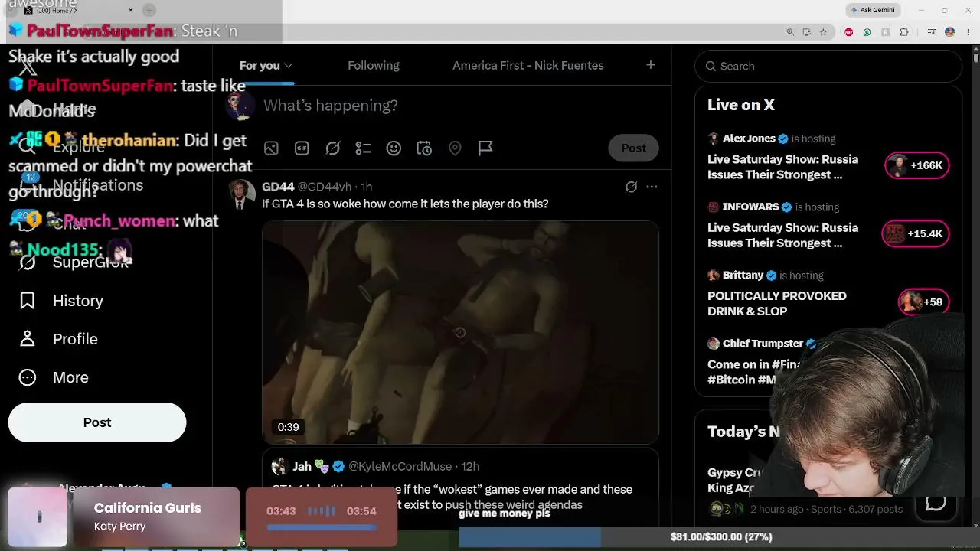Viewport: 980px width, 551px height.
Task: Click the X Search input field
Action: point(828,67)
